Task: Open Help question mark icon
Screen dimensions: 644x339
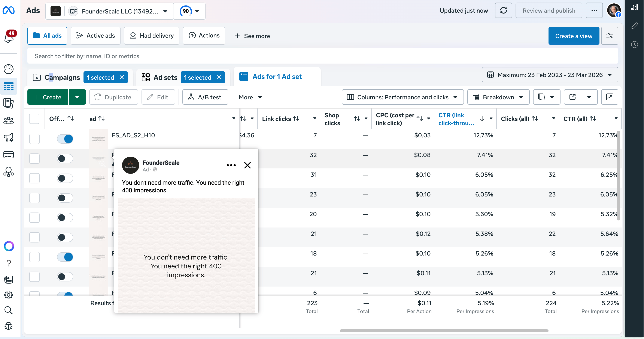Action: (9, 263)
